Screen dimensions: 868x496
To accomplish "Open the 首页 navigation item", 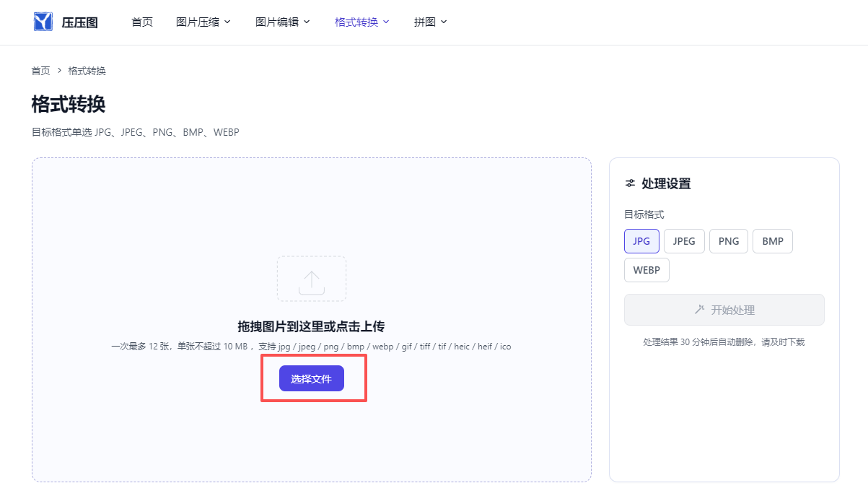I will 142,22.
